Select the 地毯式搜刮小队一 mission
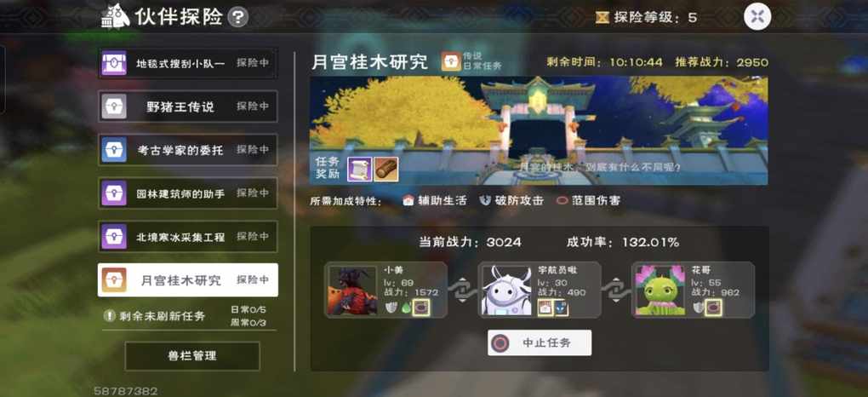 pyautogui.click(x=188, y=63)
